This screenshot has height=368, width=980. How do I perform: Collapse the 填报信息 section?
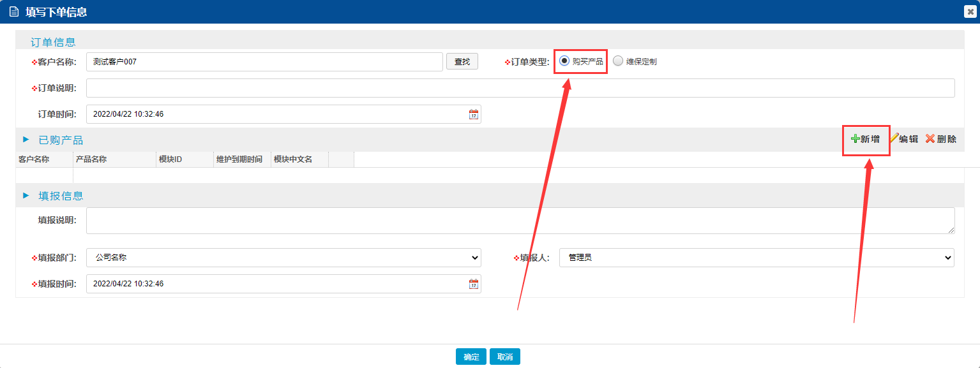26,196
